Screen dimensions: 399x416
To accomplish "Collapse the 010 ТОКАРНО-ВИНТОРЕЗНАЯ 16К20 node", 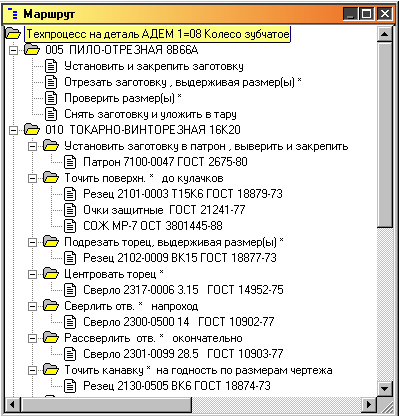I will coord(13,130).
